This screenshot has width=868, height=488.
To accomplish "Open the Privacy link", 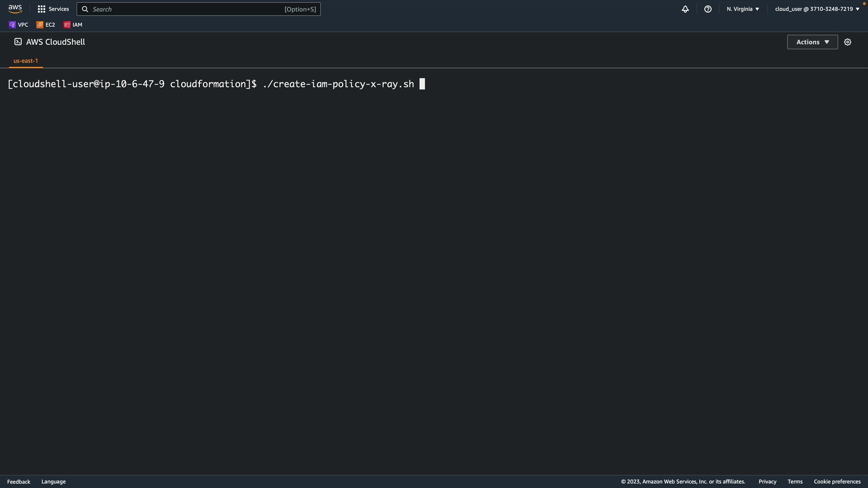I will click(x=767, y=482).
